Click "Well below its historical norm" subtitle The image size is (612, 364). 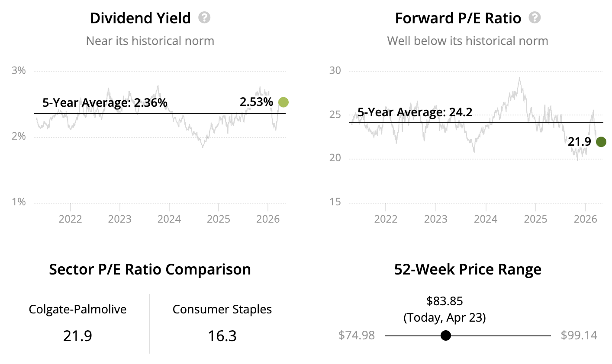click(x=467, y=41)
